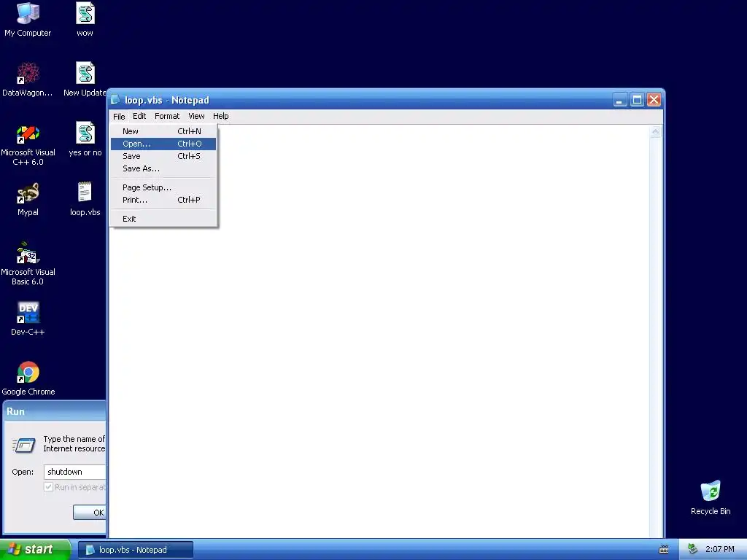Open Help menu in Notepad
747x560 pixels.
tap(220, 116)
